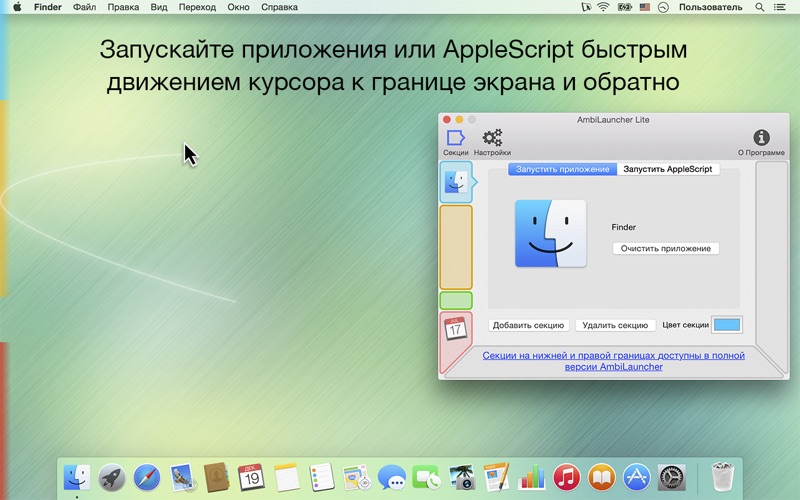This screenshot has height=500, width=800.
Task: Open the App Store in Dock
Action: (x=637, y=478)
